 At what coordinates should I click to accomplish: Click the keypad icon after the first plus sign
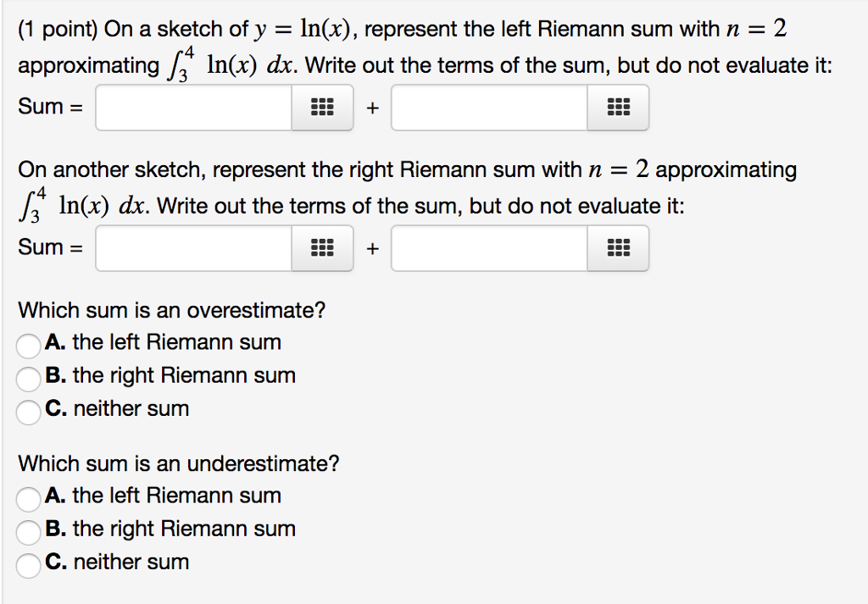pos(618,107)
